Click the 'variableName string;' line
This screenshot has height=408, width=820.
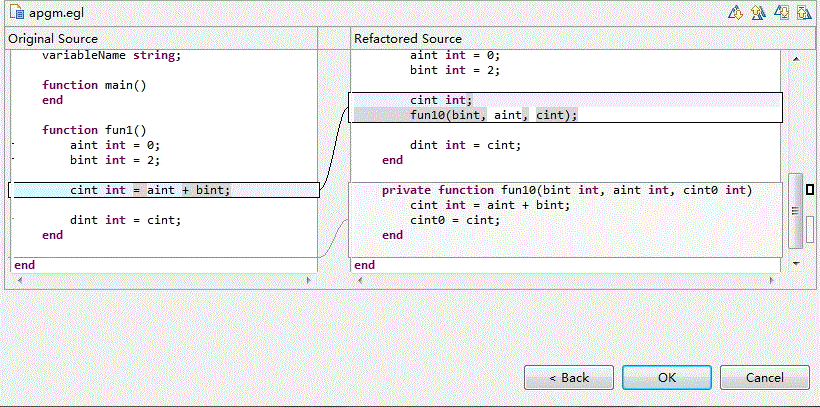click(111, 55)
